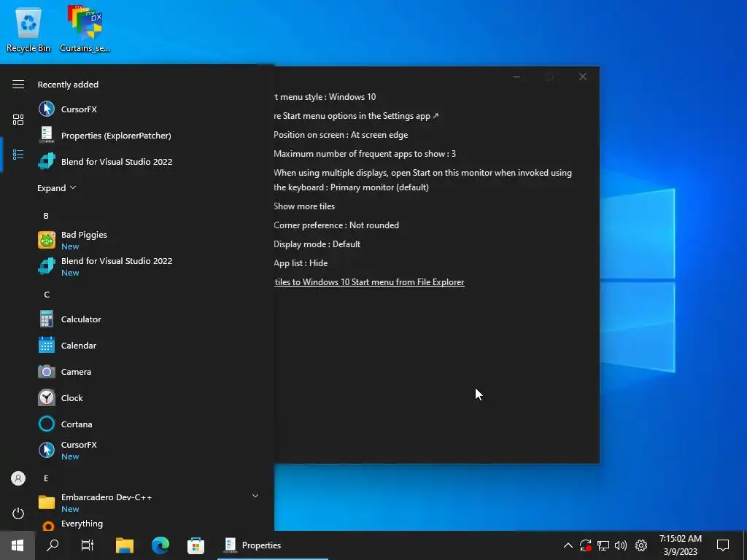Expand the Recently added list
The image size is (747, 560).
pyautogui.click(x=57, y=188)
